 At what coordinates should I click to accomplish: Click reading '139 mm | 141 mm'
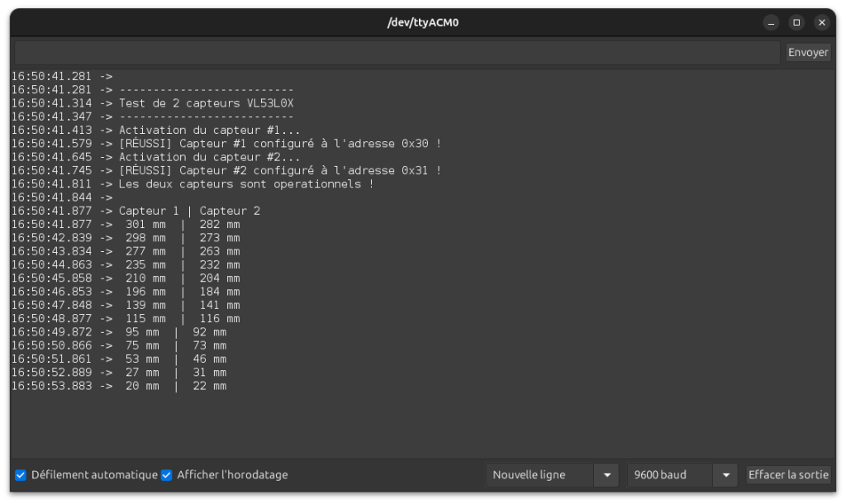click(x=183, y=306)
